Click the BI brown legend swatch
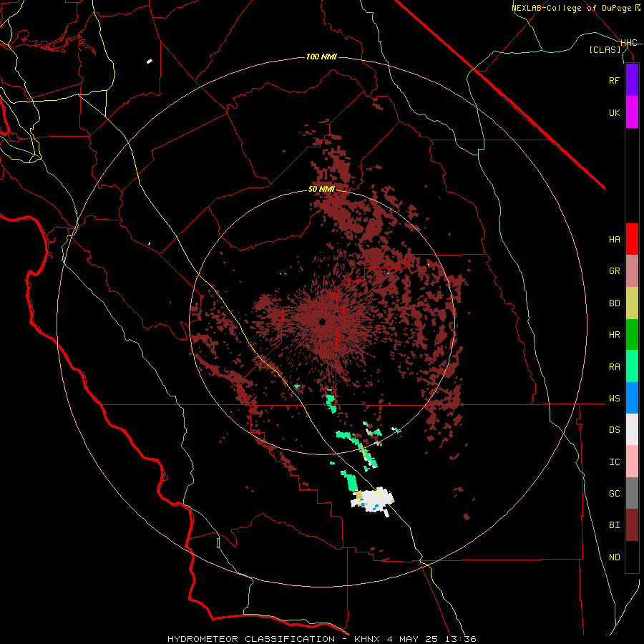The image size is (644, 644). [x=632, y=525]
